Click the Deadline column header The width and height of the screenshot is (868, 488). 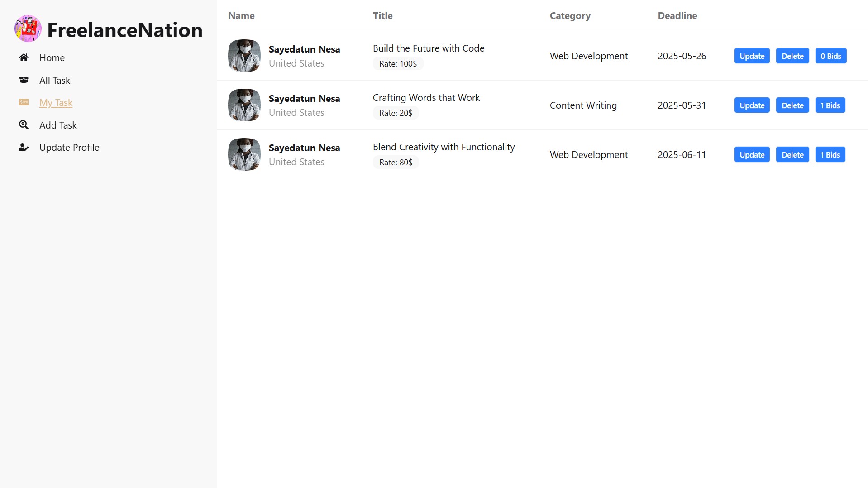[677, 15]
